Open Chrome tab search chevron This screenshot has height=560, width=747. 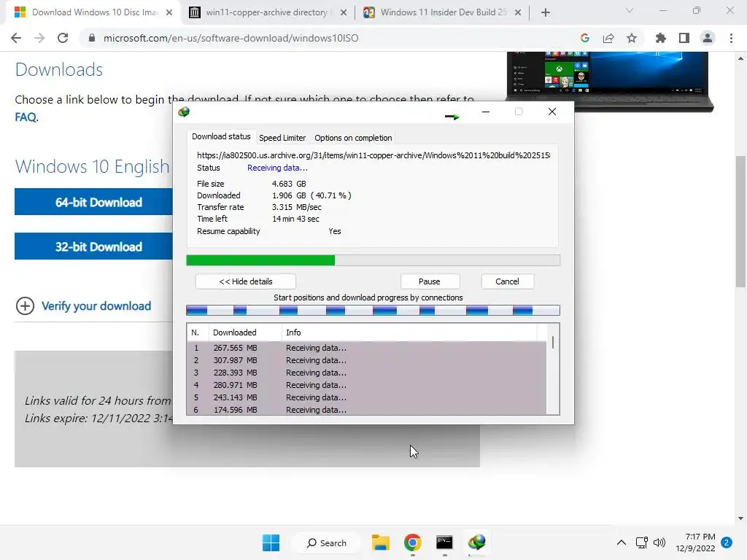(x=630, y=10)
